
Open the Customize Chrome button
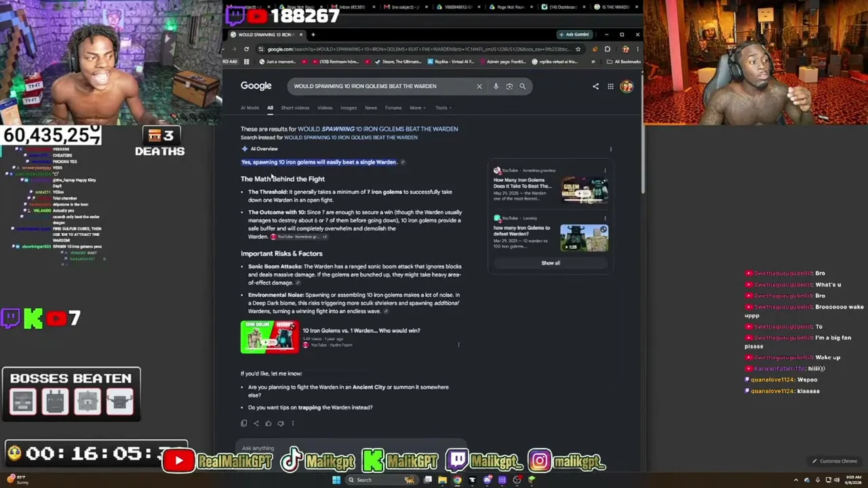835,462
